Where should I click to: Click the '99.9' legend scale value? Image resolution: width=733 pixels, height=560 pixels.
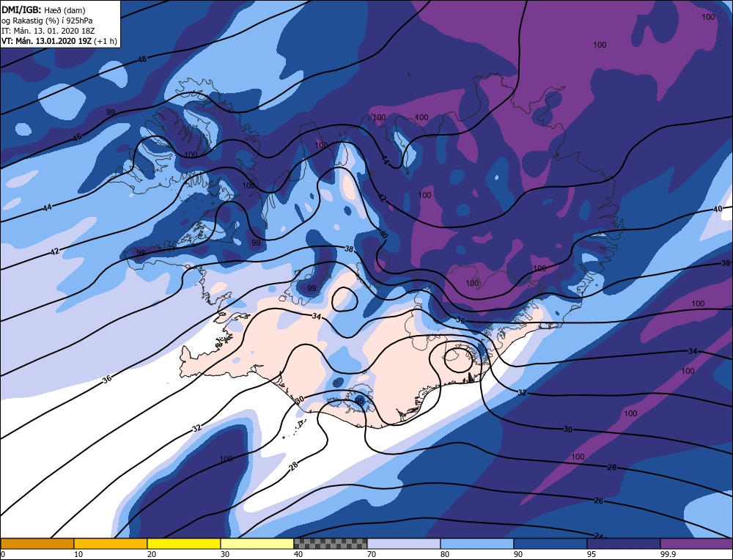click(x=666, y=554)
